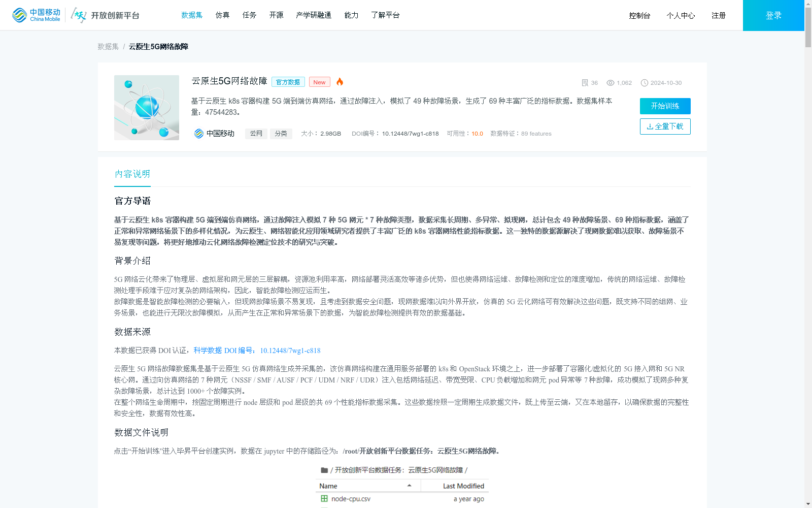The width and height of the screenshot is (812, 508).
Task: Click the document count icon beside 36
Action: [585, 83]
